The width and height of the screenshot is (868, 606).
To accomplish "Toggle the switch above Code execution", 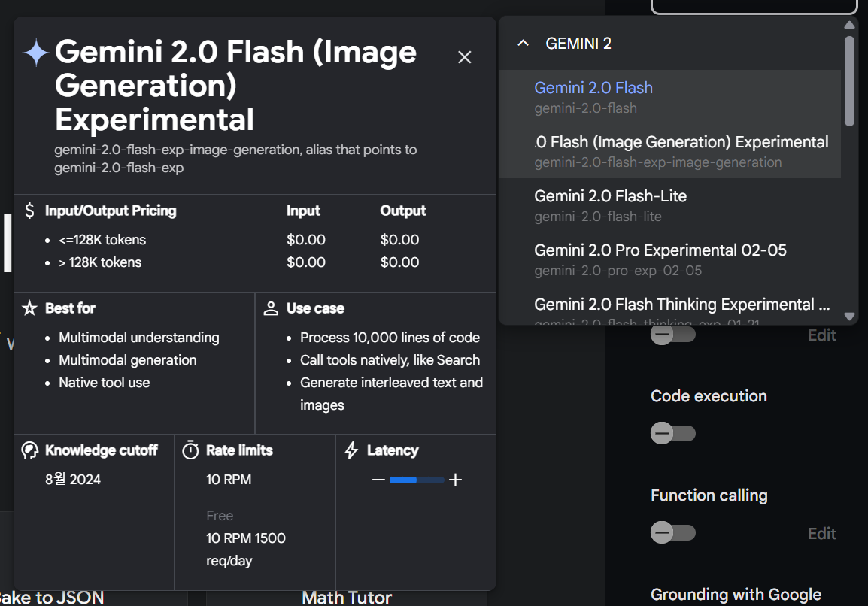I will click(x=672, y=335).
